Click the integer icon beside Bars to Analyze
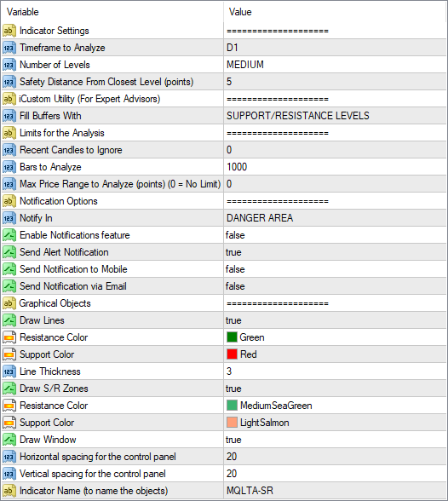Screen dimensions: 448x501 [x=9, y=167]
